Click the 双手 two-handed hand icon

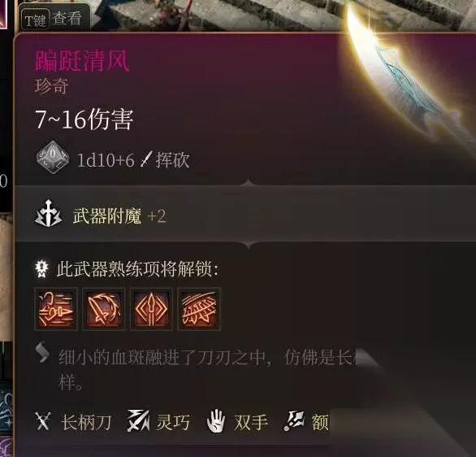(215, 421)
